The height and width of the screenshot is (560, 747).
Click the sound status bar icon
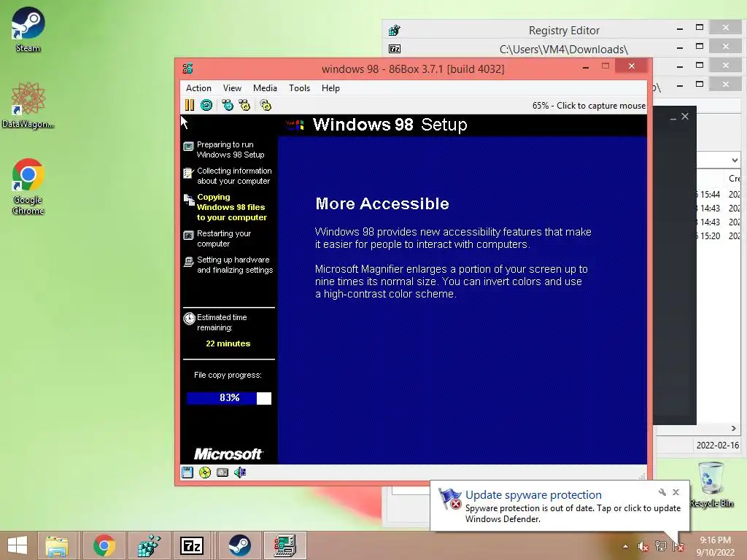[x=239, y=472]
